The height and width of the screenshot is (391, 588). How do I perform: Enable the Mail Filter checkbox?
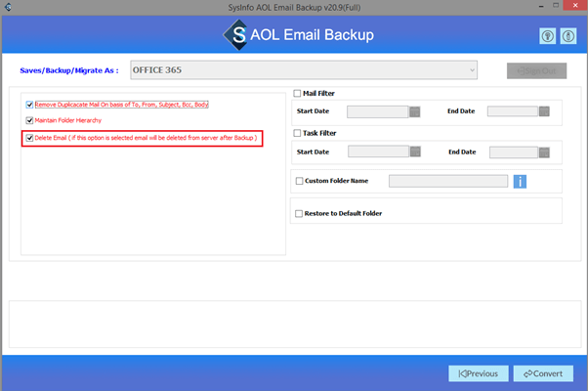pos(298,94)
